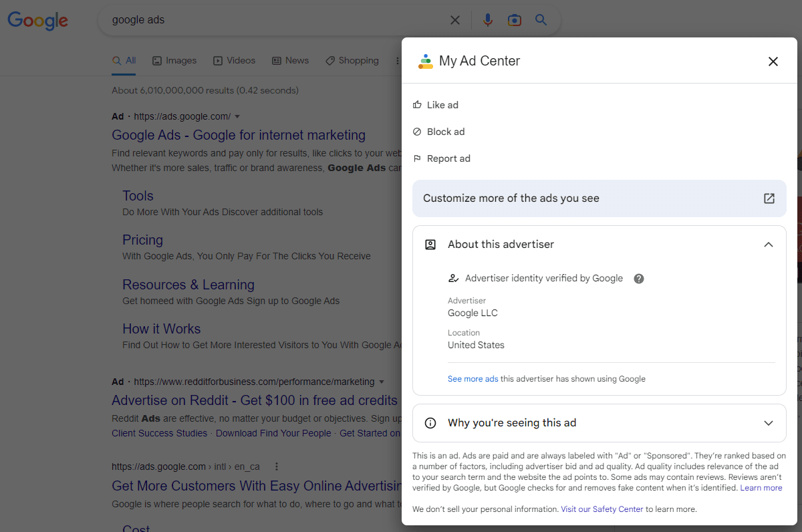The height and width of the screenshot is (532, 802).
Task: Open the How it Works sitelink
Action: 161,329
